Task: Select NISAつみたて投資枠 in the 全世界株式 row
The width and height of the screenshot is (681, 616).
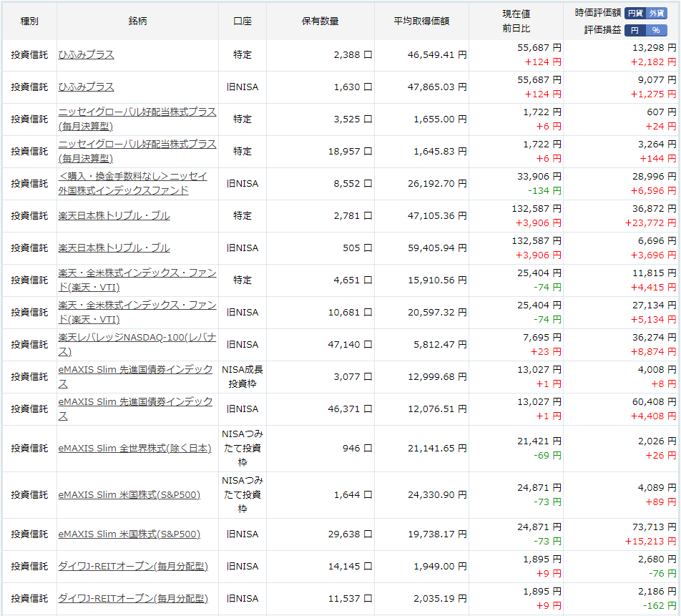Action: [x=242, y=449]
